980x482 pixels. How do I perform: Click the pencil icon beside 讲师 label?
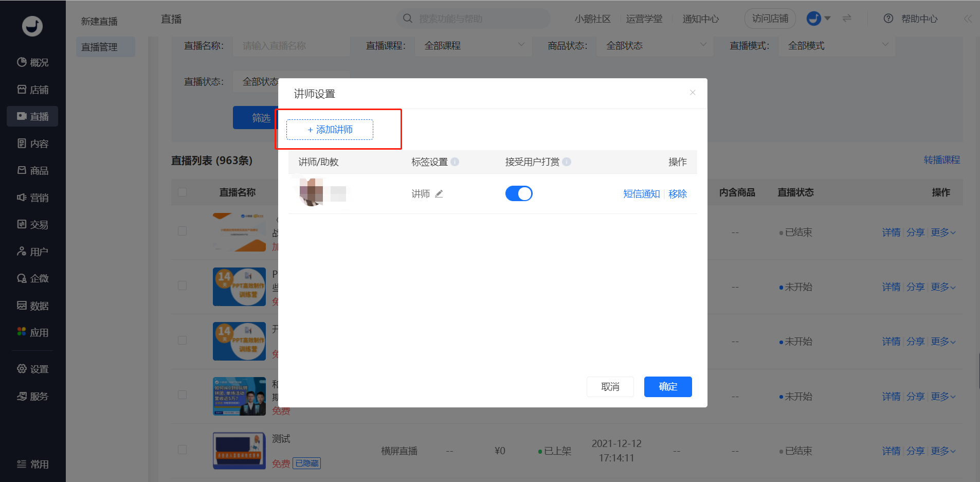point(439,194)
